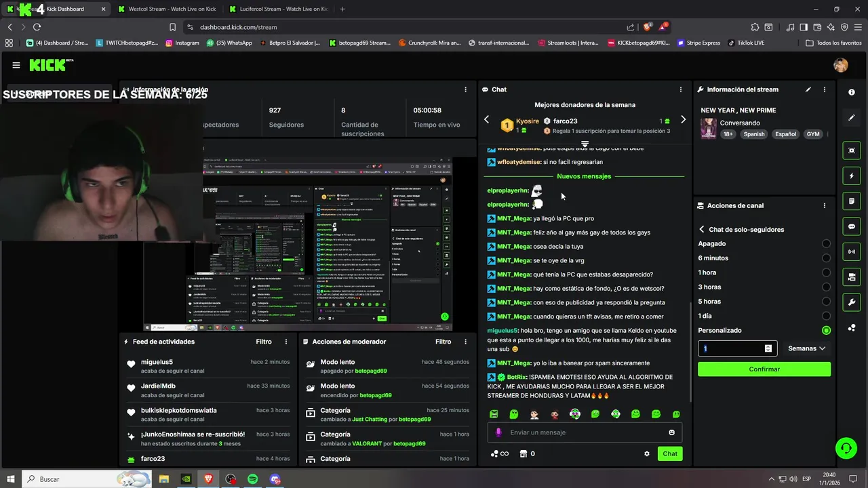Screen dimensions: 868x488
Task: Open the green headset support button
Action: [x=846, y=447]
